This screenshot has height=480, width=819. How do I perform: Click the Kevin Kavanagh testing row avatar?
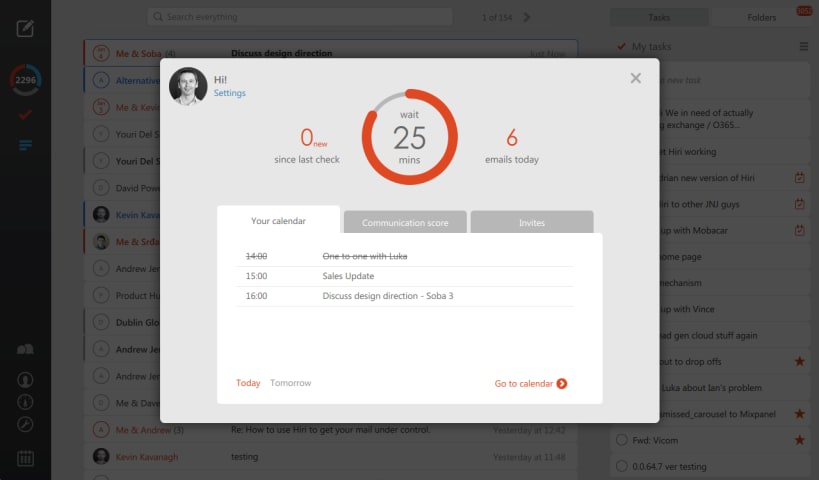click(x=101, y=456)
